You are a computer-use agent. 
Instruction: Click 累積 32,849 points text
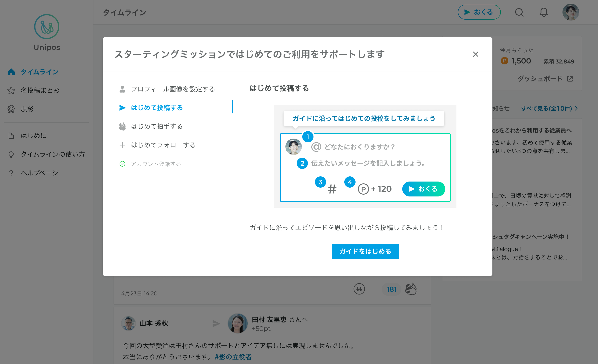559,62
